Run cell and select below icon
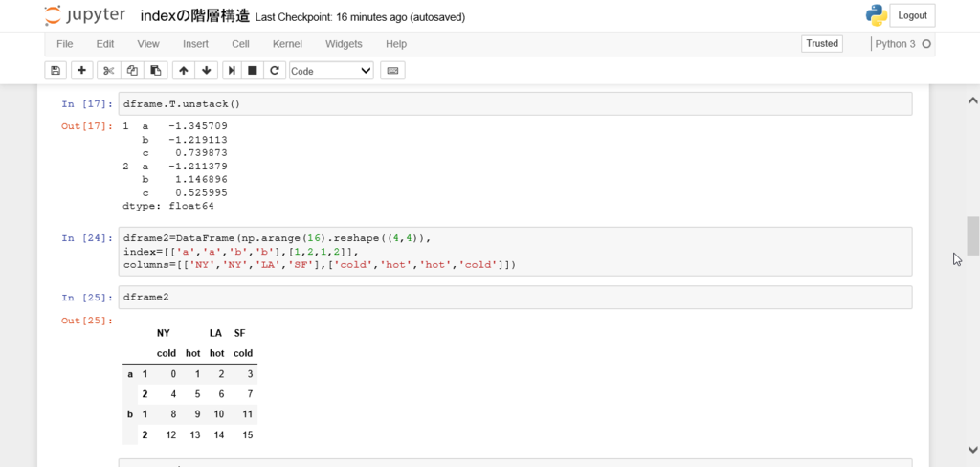Screen dimensions: 980x467 pyautogui.click(x=232, y=71)
